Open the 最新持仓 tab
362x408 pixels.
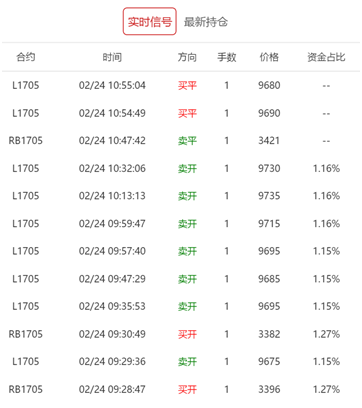point(206,22)
